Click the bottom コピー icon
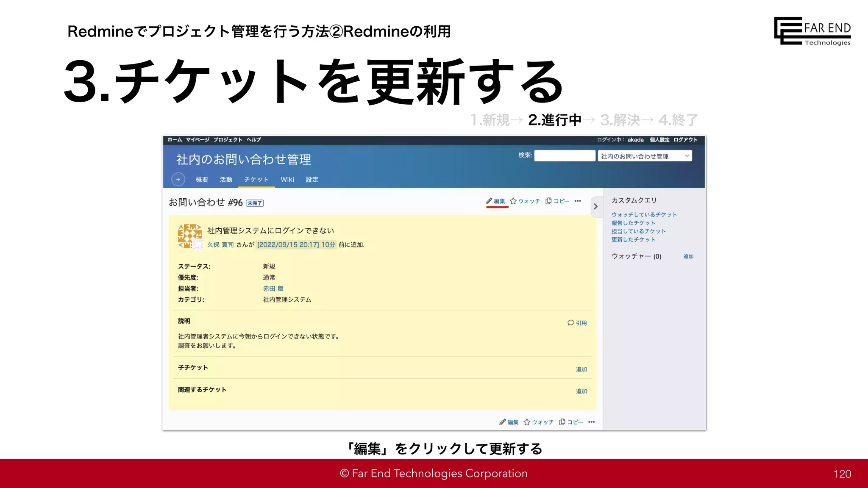The height and width of the screenshot is (488, 868). 562,422
